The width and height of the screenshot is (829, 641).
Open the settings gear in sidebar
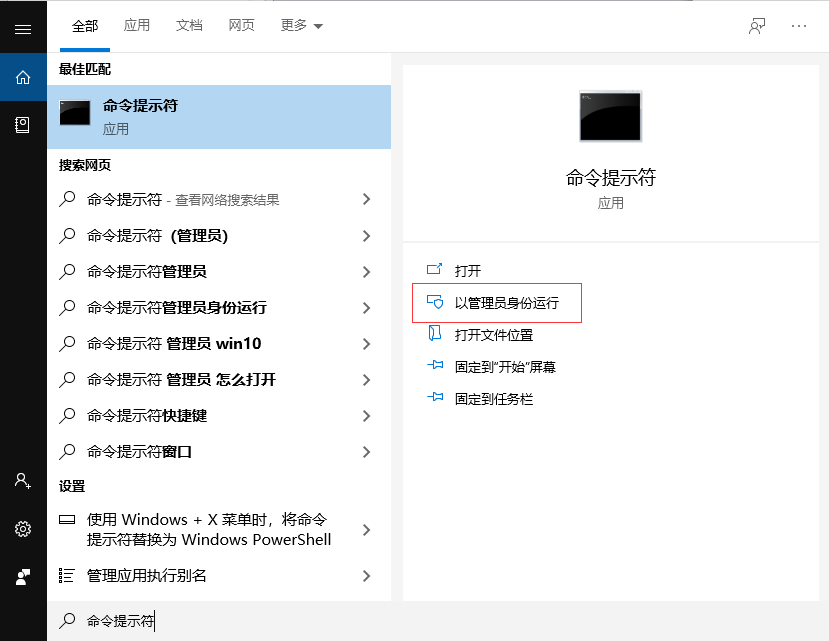click(x=23, y=528)
